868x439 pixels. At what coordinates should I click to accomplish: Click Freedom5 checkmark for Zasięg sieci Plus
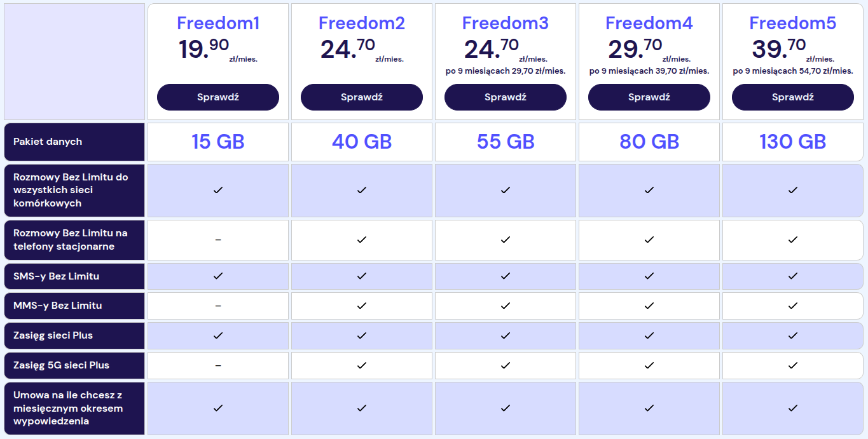793,335
